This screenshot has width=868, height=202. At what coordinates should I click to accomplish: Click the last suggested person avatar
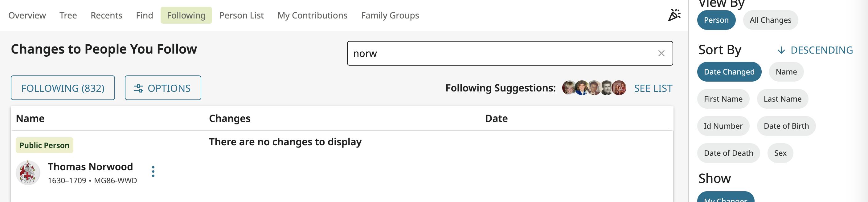pyautogui.click(x=619, y=88)
